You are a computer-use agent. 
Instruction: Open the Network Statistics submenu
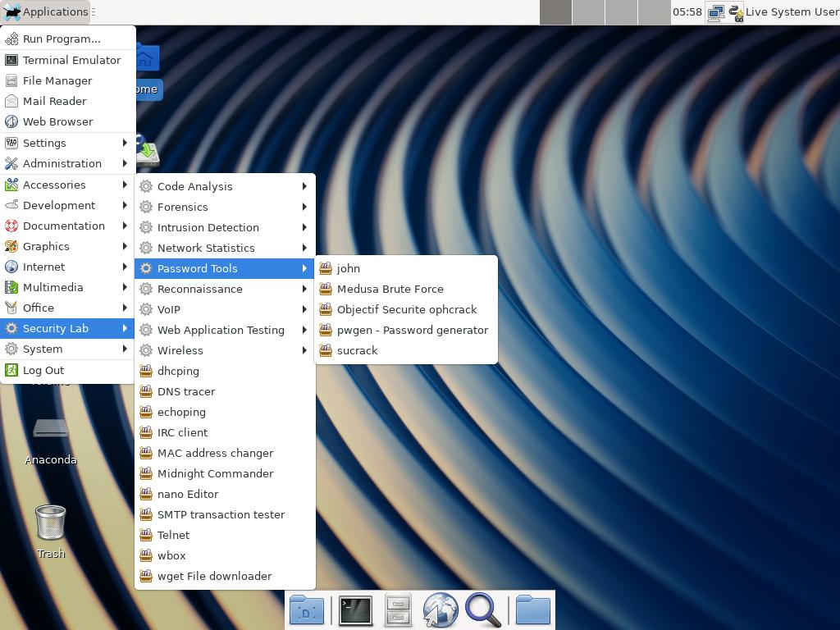click(x=225, y=248)
